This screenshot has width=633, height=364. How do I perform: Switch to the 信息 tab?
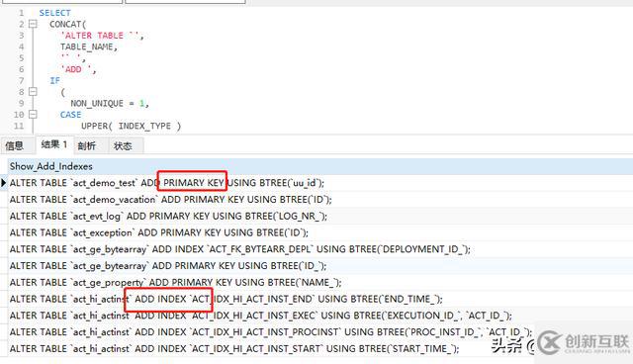click(x=15, y=145)
